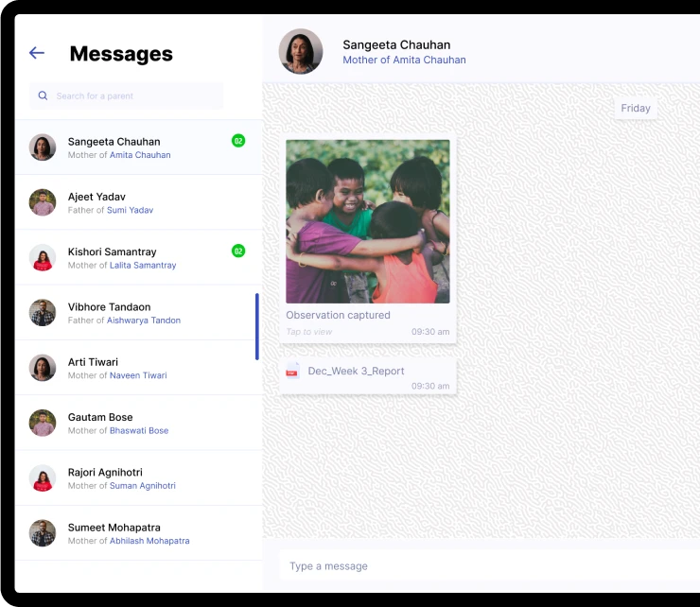Click the blue scrollbar on message list

256,326
